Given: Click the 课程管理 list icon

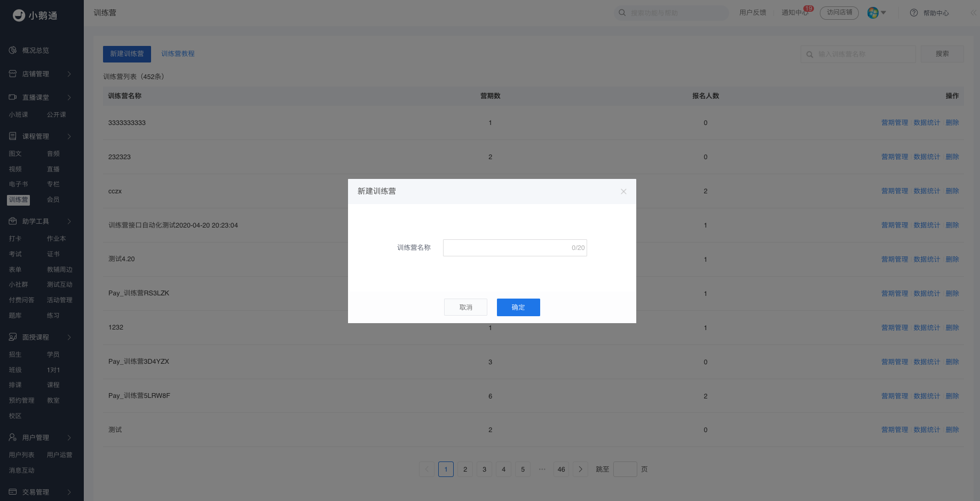Looking at the screenshot, I should click(x=13, y=136).
